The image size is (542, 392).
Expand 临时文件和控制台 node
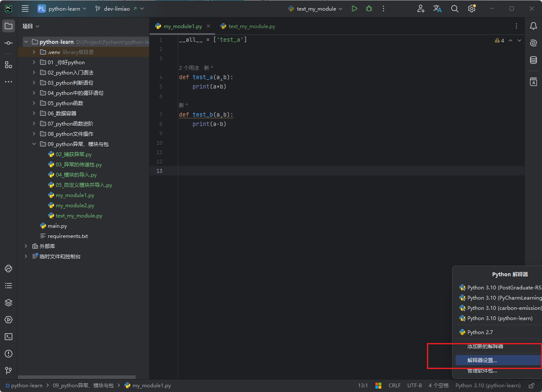pyautogui.click(x=26, y=256)
